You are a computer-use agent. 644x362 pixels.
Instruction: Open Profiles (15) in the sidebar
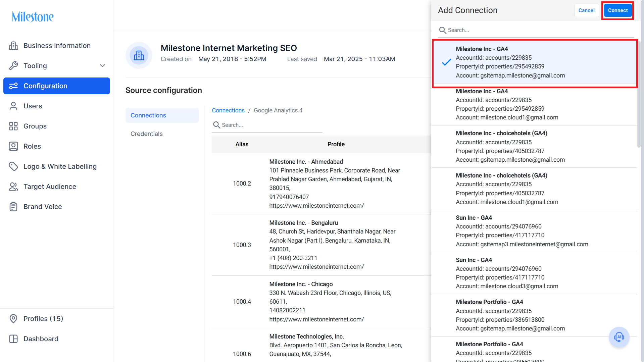[57, 319]
